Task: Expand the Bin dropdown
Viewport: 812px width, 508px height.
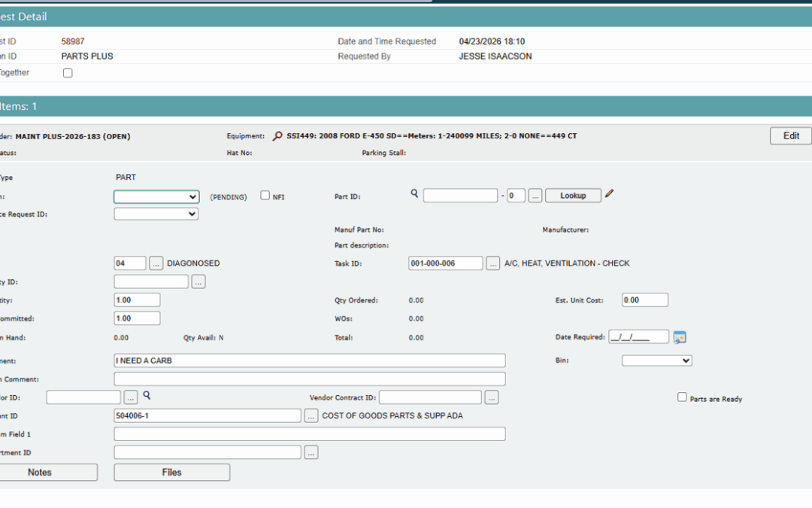Action: 656,360
